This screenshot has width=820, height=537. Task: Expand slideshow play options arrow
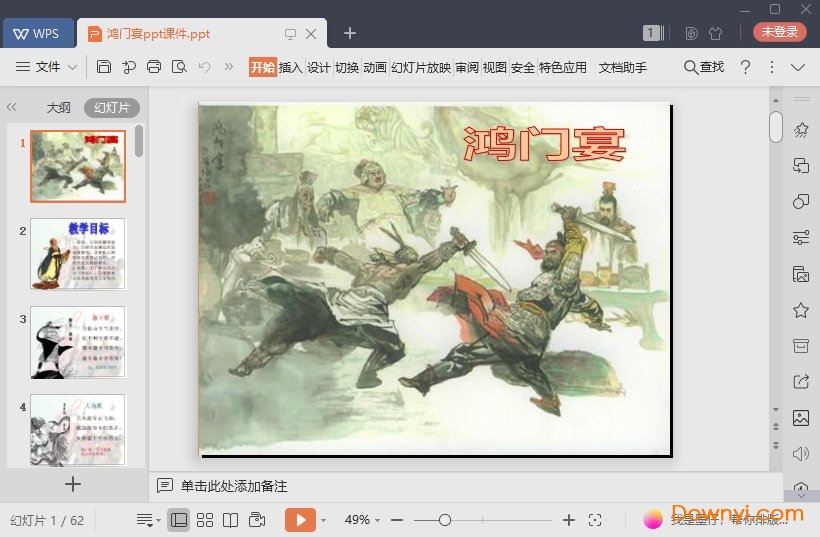click(x=323, y=520)
